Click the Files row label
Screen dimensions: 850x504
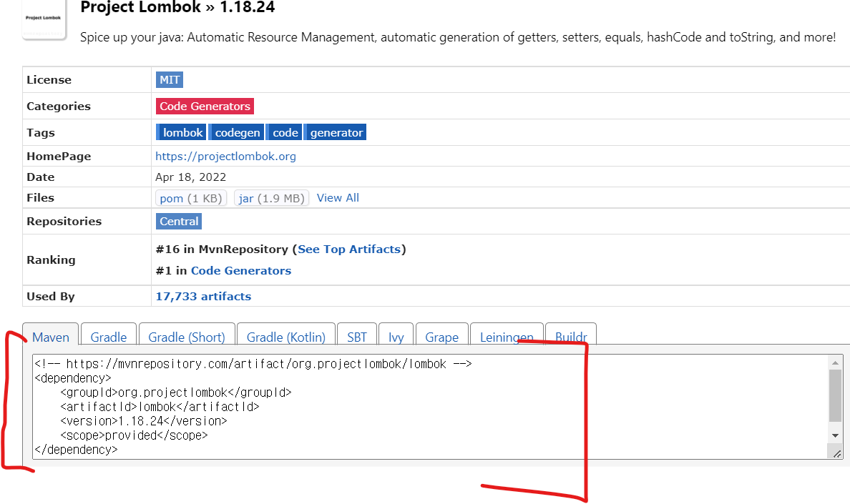(x=40, y=197)
